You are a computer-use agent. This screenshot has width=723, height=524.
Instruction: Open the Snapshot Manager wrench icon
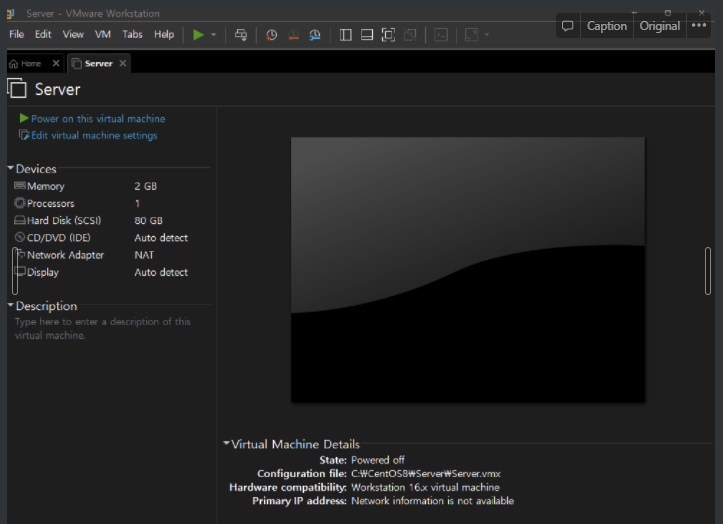315,35
